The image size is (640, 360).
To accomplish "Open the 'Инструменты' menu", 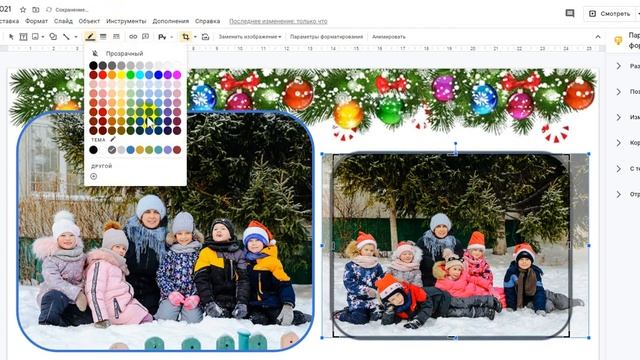I will point(126,21).
